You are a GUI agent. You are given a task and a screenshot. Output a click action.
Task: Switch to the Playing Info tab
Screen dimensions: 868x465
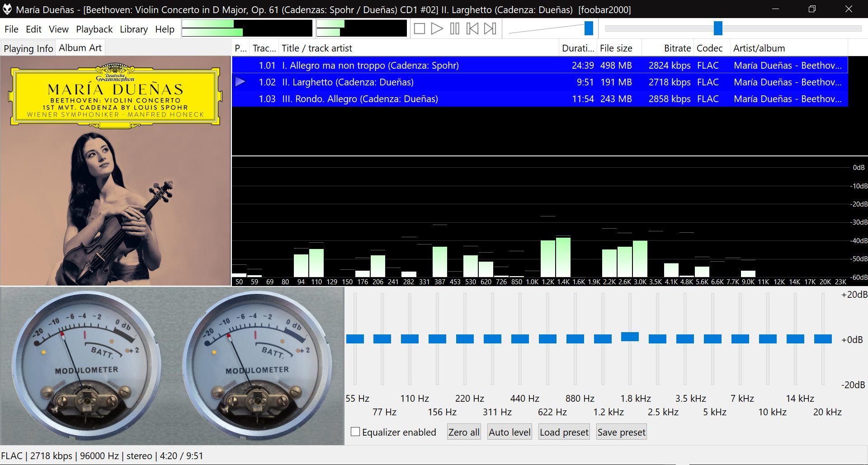(28, 48)
